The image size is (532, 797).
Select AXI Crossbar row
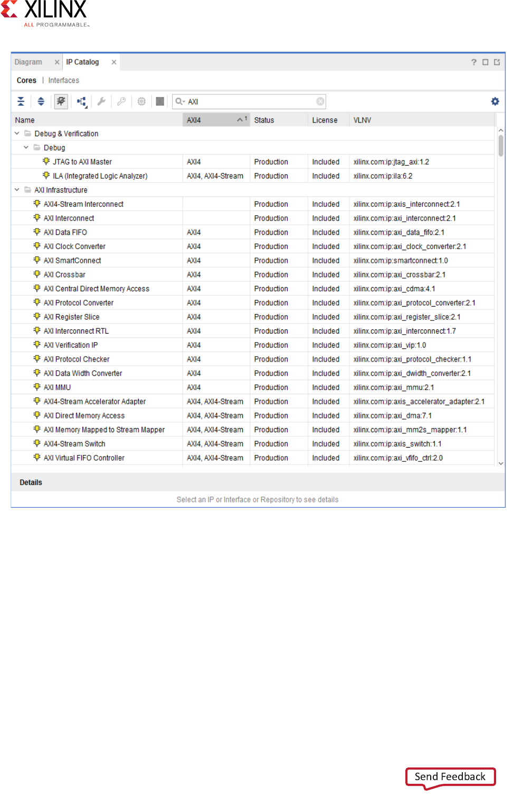click(x=253, y=275)
